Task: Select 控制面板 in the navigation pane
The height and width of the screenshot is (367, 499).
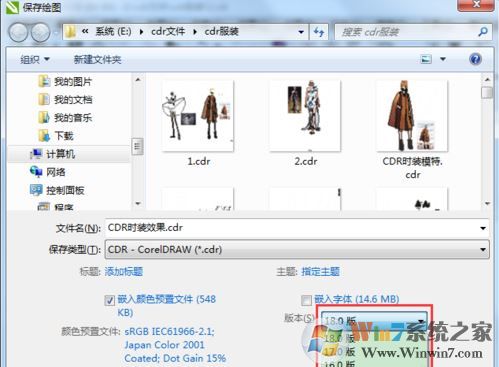Action: click(x=65, y=190)
